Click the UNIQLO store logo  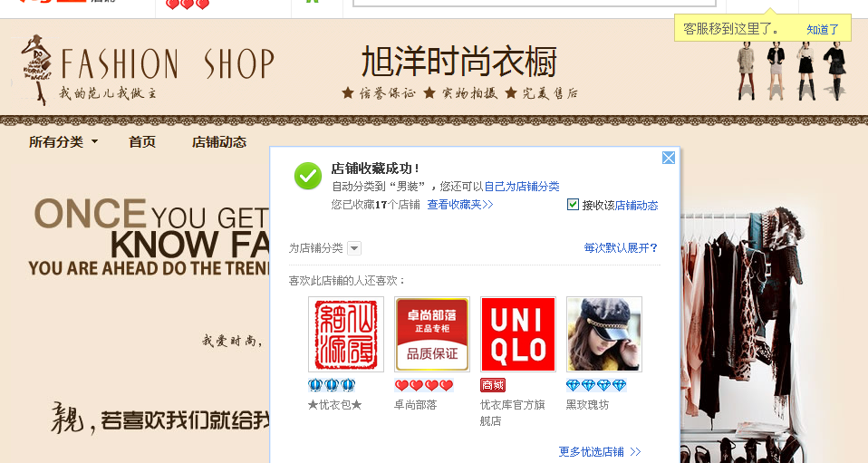tap(518, 334)
